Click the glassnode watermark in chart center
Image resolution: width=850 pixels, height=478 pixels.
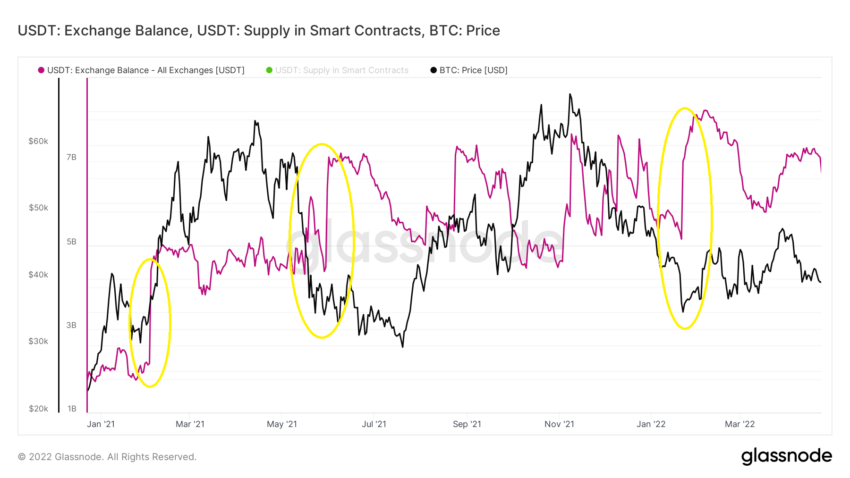pyautogui.click(x=424, y=242)
